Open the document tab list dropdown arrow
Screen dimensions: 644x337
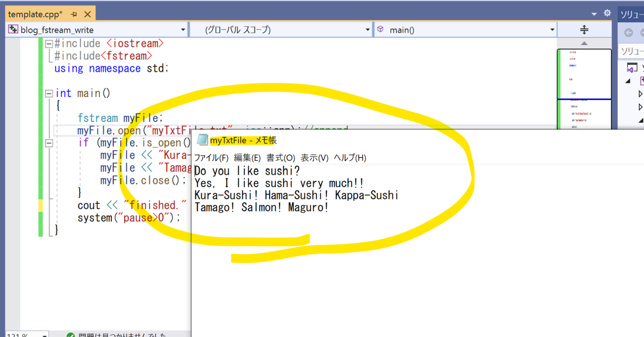click(594, 14)
